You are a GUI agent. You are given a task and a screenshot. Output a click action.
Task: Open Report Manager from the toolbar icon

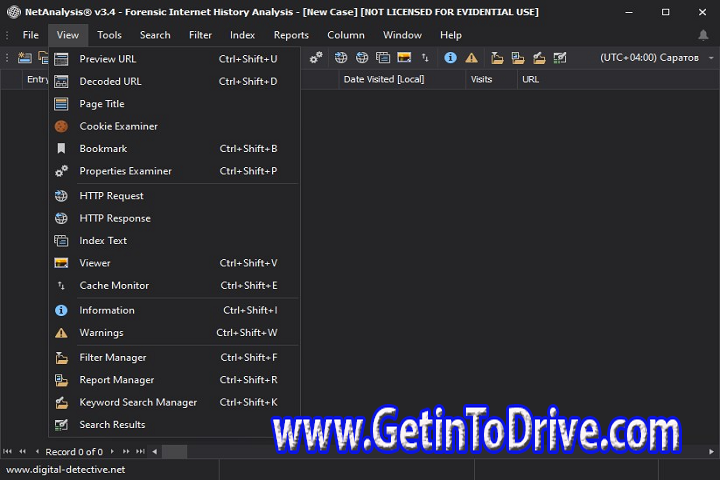coord(518,58)
